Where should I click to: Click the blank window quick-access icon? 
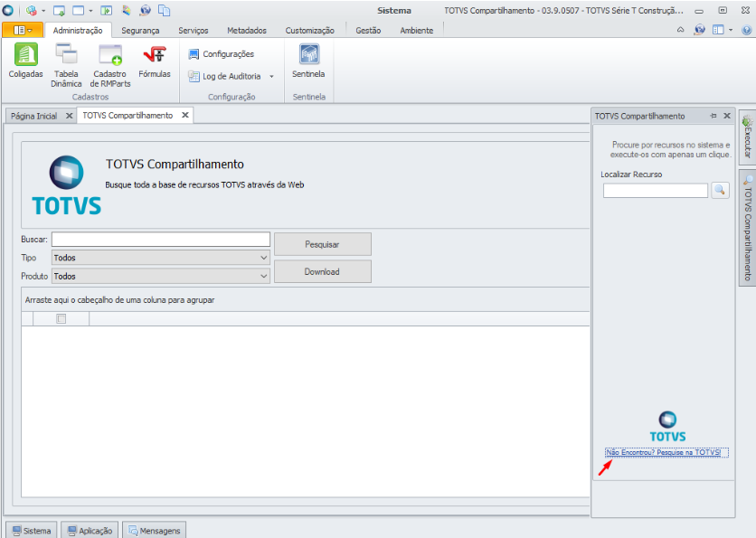[78, 11]
